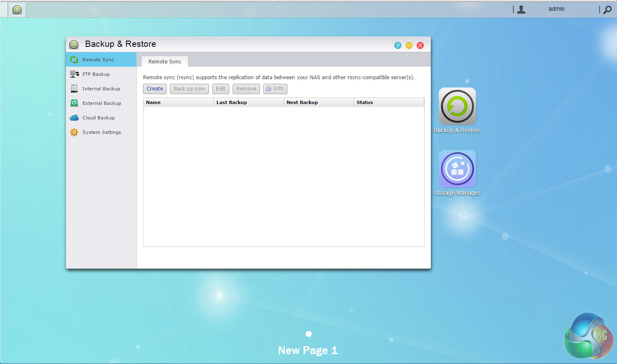Click the Backup & Restore title bar icon
The height and width of the screenshot is (364, 617).
point(74,44)
